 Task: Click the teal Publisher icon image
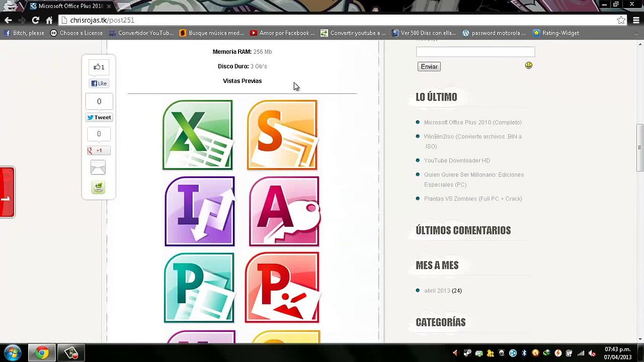coord(199,288)
